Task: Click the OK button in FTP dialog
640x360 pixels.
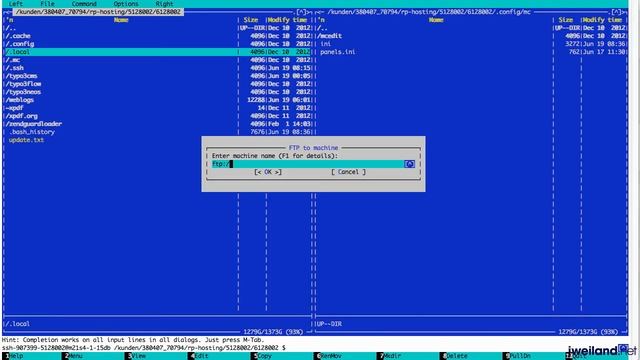Action: coord(268,172)
